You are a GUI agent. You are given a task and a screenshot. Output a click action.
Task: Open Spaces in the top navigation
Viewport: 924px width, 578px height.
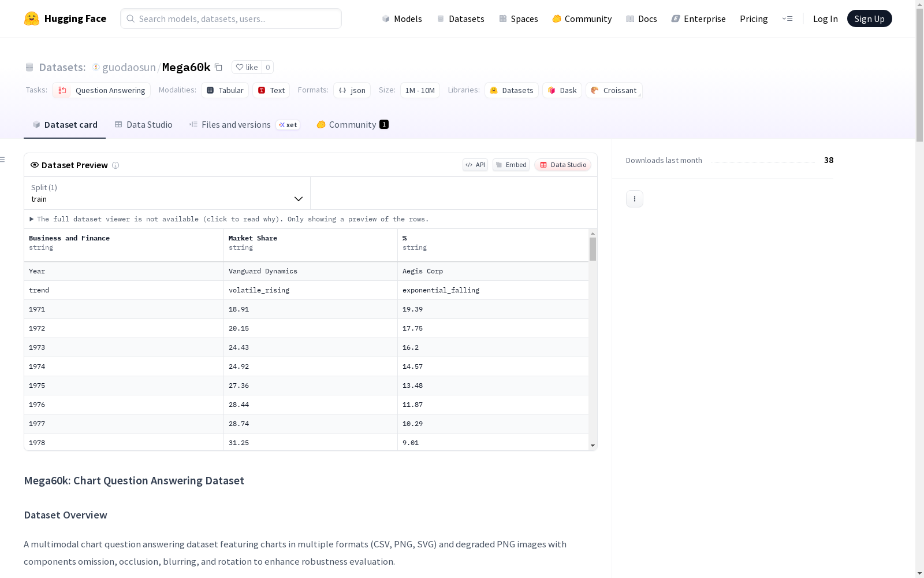coord(518,18)
